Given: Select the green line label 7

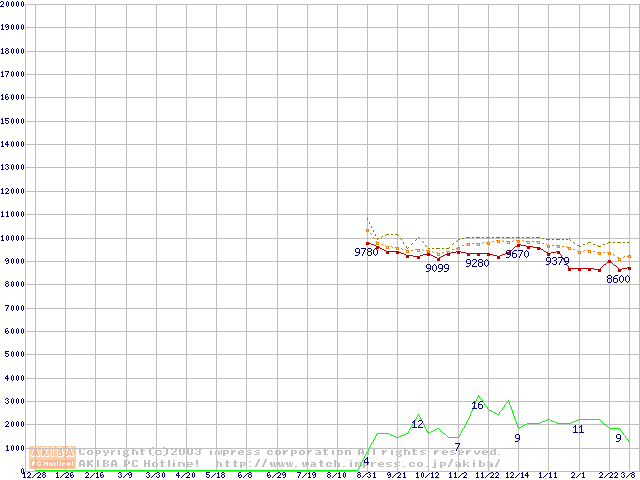Looking at the screenshot, I should pyautogui.click(x=457, y=446).
